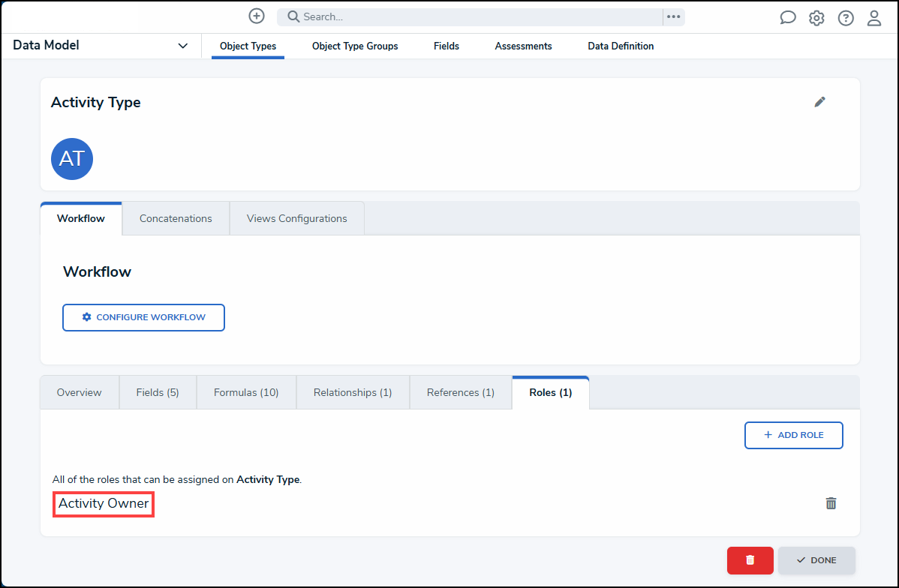Switch to the Object Type Groups tab
This screenshot has width=899, height=588.
(355, 46)
